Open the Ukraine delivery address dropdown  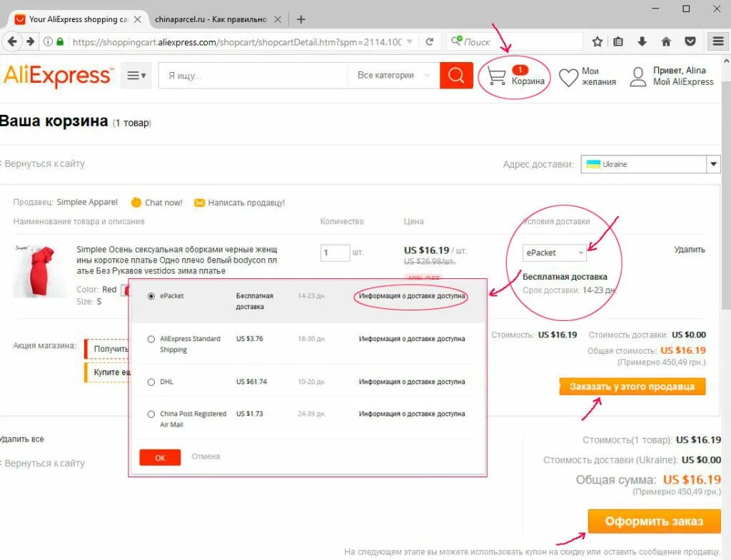coord(651,164)
